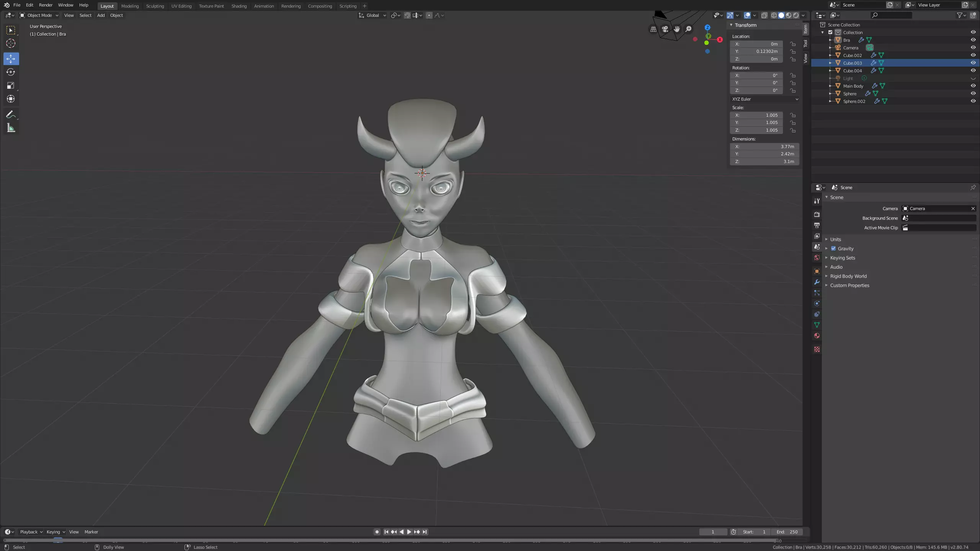Open the Modifiers wrench properties tab

click(x=817, y=282)
